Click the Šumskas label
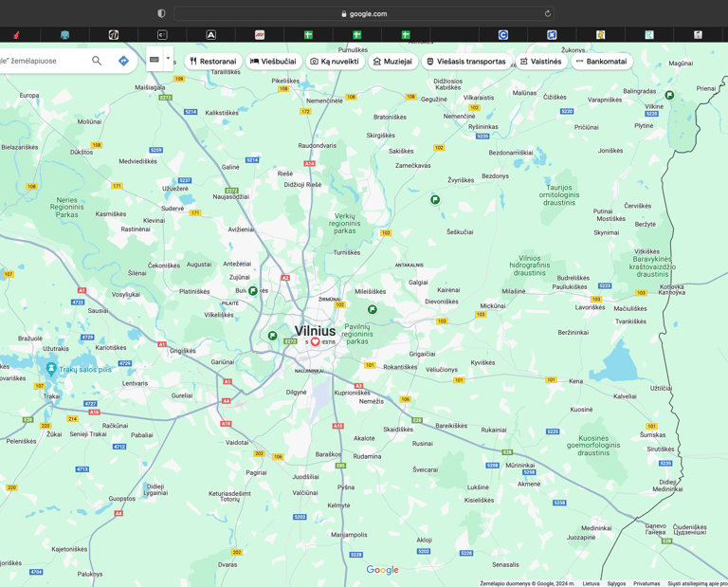 [652, 435]
